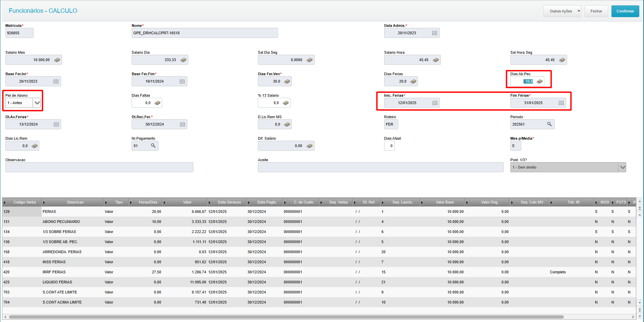This screenshot has height=322, width=644.
Task: Open the Outras Ações dropdown menu
Action: coord(562,11)
